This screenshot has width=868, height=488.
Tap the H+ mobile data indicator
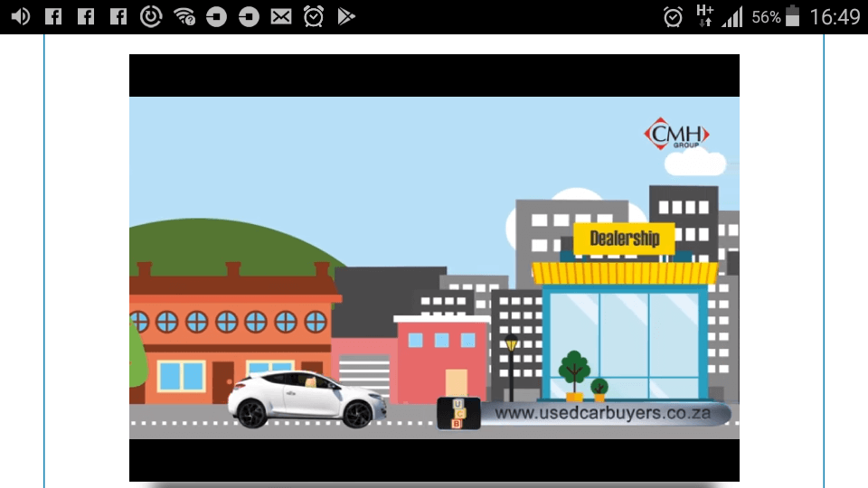[704, 16]
